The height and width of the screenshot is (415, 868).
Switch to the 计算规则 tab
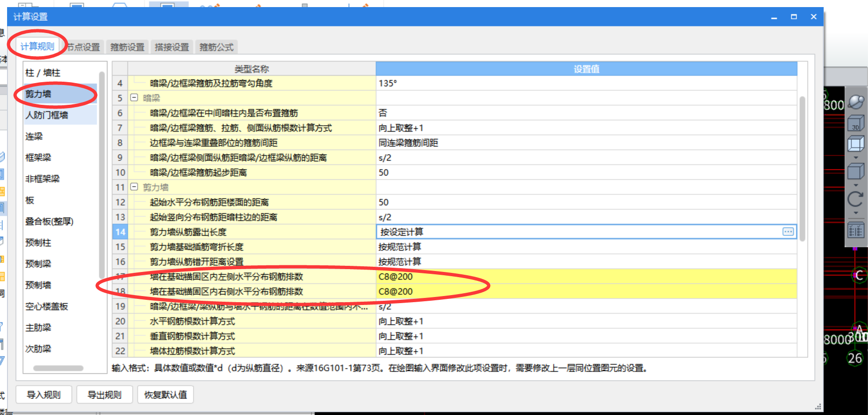(37, 46)
